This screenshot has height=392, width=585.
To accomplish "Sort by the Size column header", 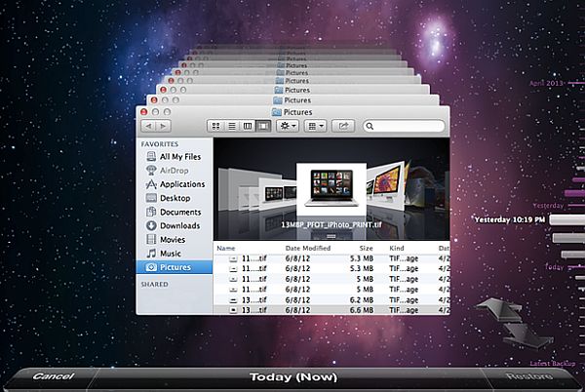I will coord(366,248).
